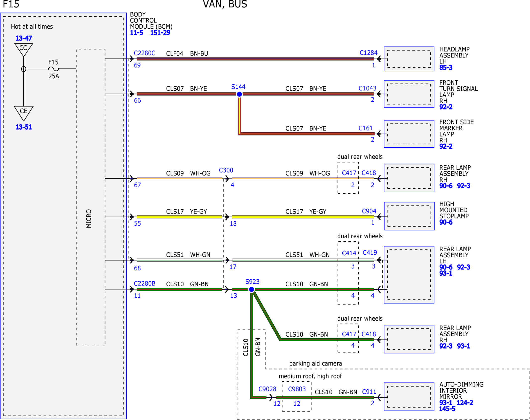Open 92-3 under Rear Lamp Assembly LH
This screenshot has width=530, height=420.
click(464, 267)
